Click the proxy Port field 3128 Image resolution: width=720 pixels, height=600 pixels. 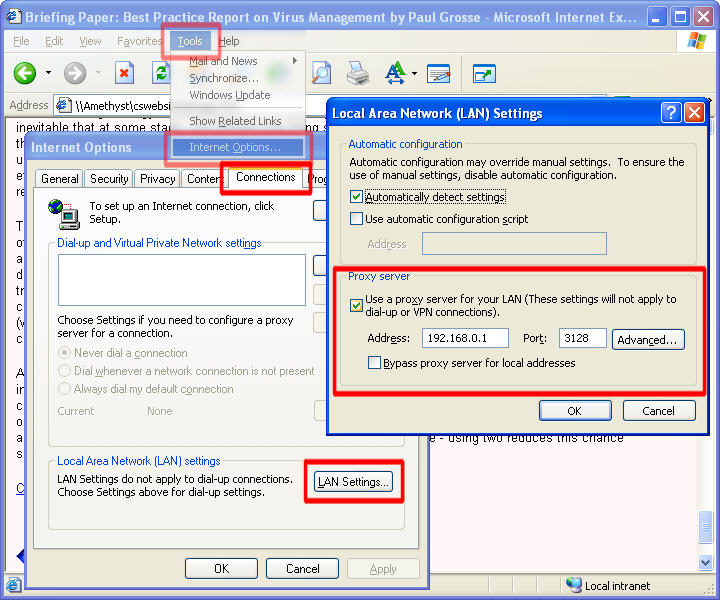583,338
